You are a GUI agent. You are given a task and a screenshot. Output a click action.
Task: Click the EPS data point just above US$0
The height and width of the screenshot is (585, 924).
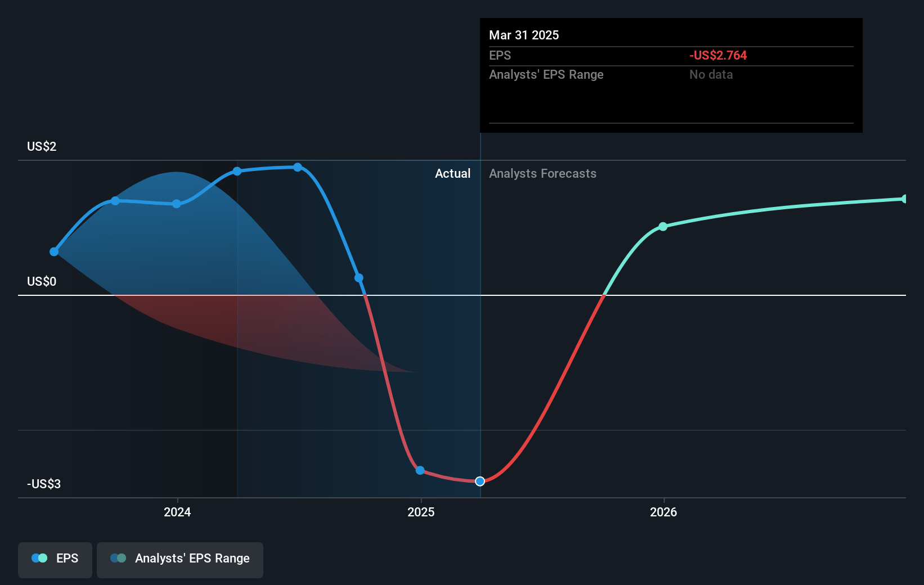click(359, 278)
